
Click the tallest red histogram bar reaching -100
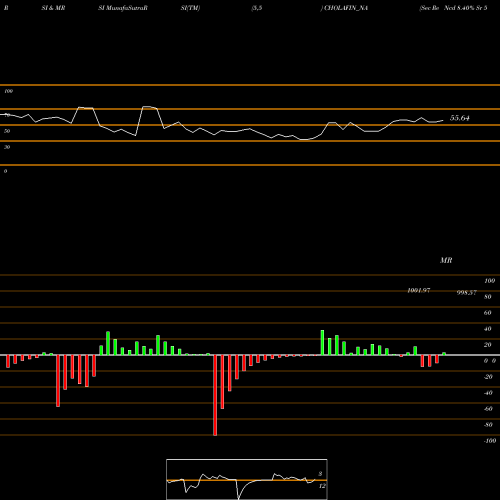tap(215, 395)
